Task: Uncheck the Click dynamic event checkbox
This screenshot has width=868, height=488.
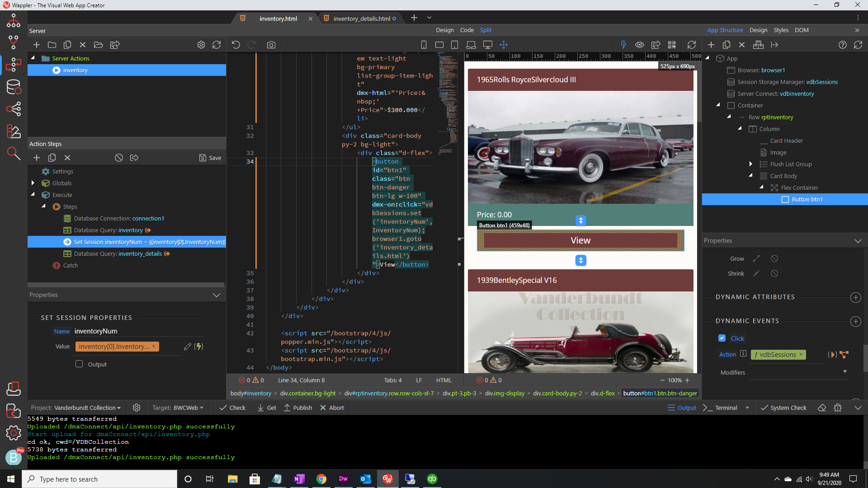Action: (722, 338)
